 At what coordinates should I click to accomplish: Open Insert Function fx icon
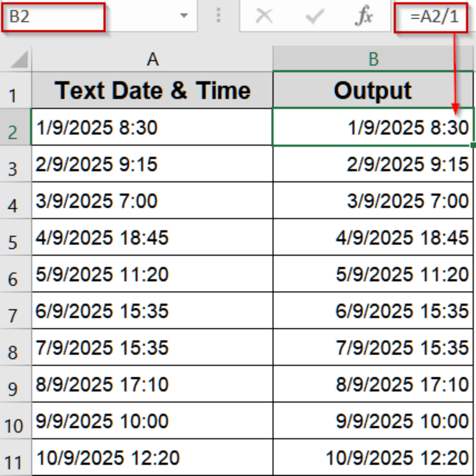364,15
